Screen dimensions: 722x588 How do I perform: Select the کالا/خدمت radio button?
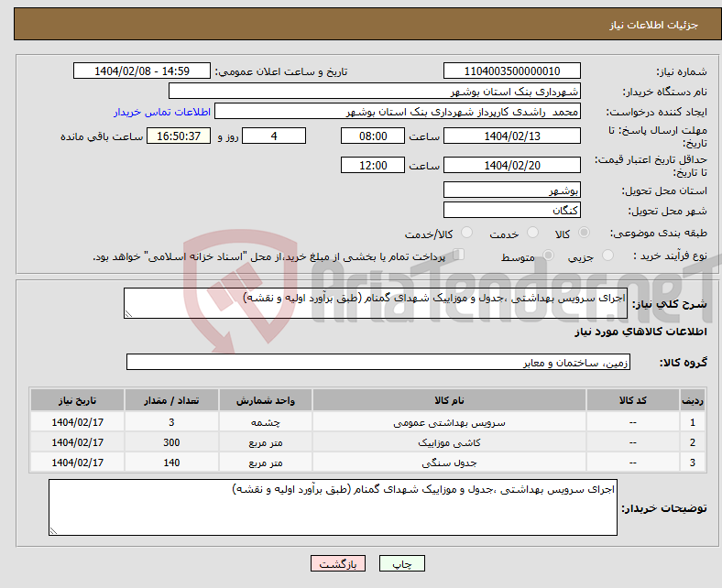point(467,233)
